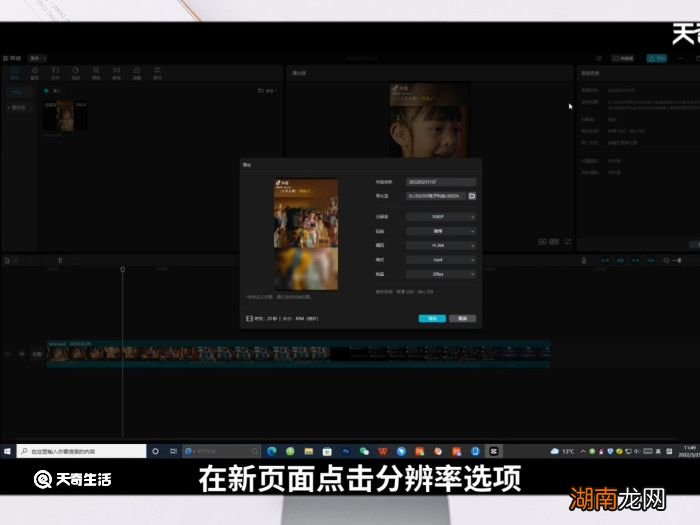Open the bitrate dropdown set to recommended
The image size is (700, 525).
point(441,231)
